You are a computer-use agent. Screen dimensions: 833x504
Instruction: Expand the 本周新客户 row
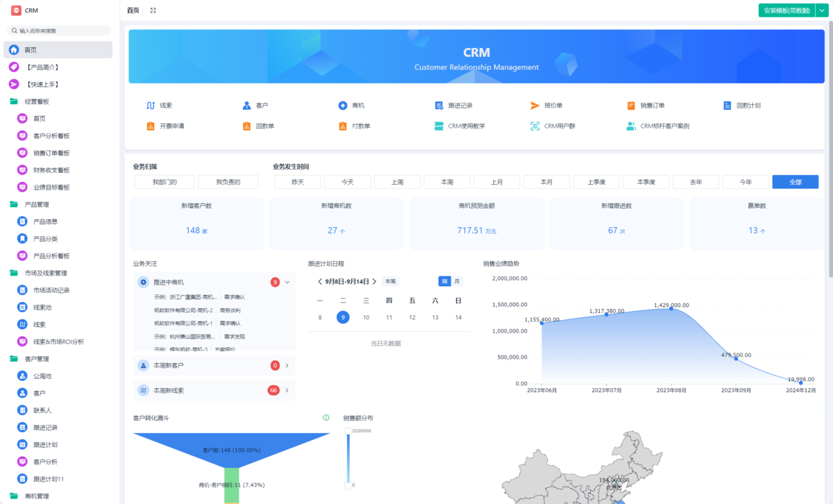pyautogui.click(x=287, y=365)
